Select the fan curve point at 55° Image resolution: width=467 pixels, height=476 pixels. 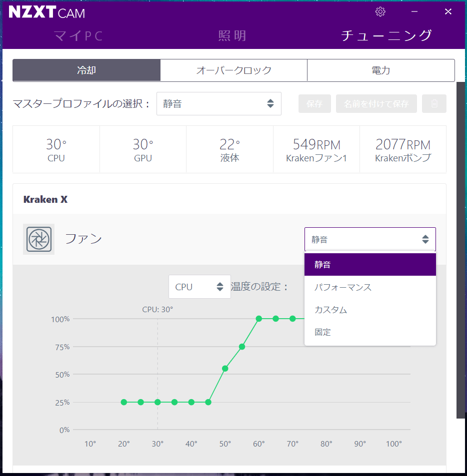[242, 347]
